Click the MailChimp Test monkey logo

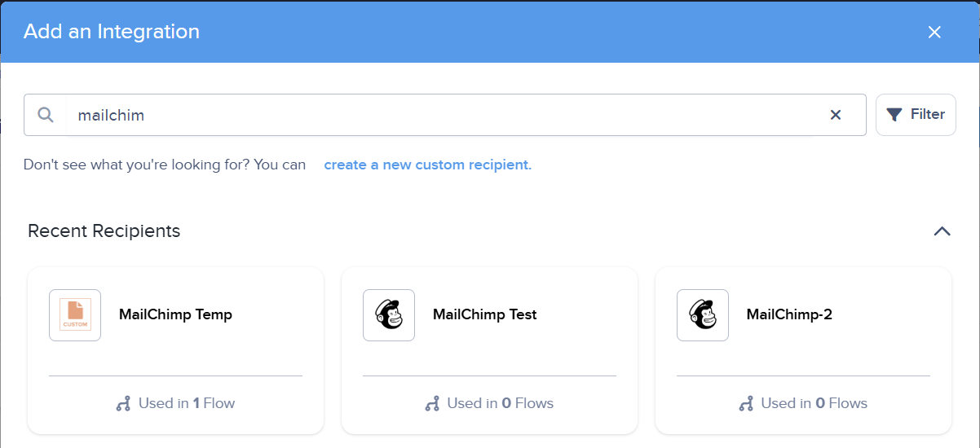click(389, 315)
